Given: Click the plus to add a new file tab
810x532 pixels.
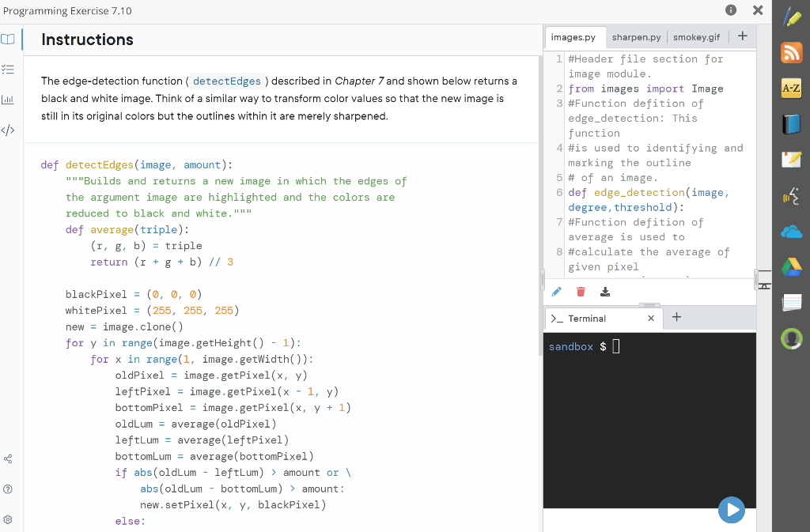Looking at the screenshot, I should pyautogui.click(x=742, y=36).
